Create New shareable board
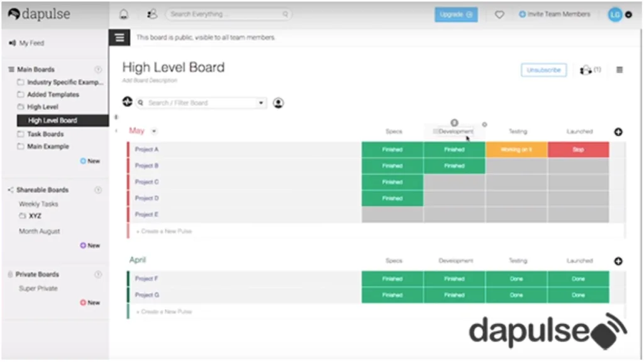 click(x=90, y=246)
